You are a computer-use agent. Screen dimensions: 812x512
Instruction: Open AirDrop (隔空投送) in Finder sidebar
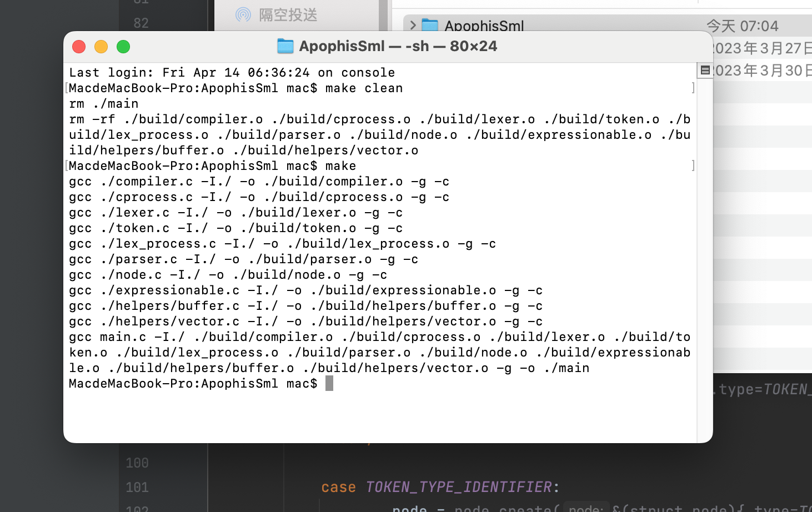[x=243, y=14]
